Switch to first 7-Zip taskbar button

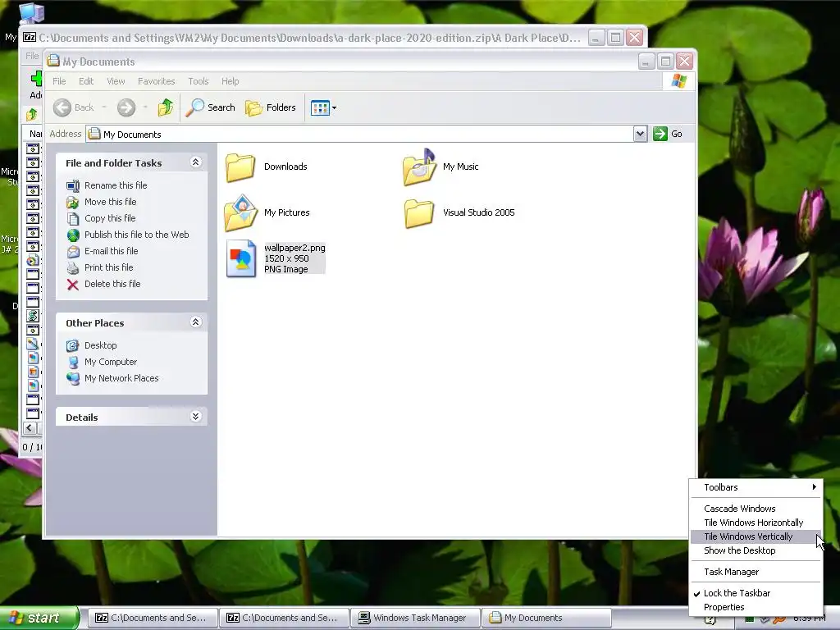[x=152, y=618]
